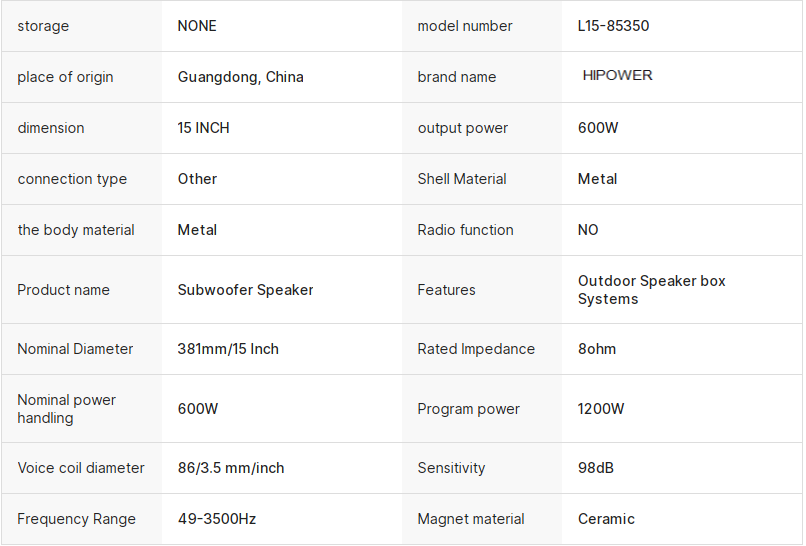
Task: Select 'Outdoor Speaker box Systems' features text
Action: 651,290
